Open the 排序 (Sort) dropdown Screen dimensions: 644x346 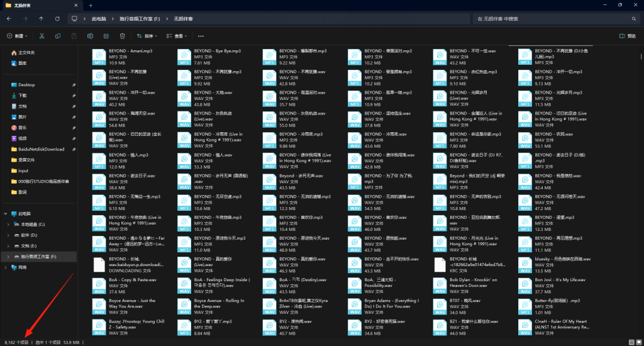click(147, 36)
